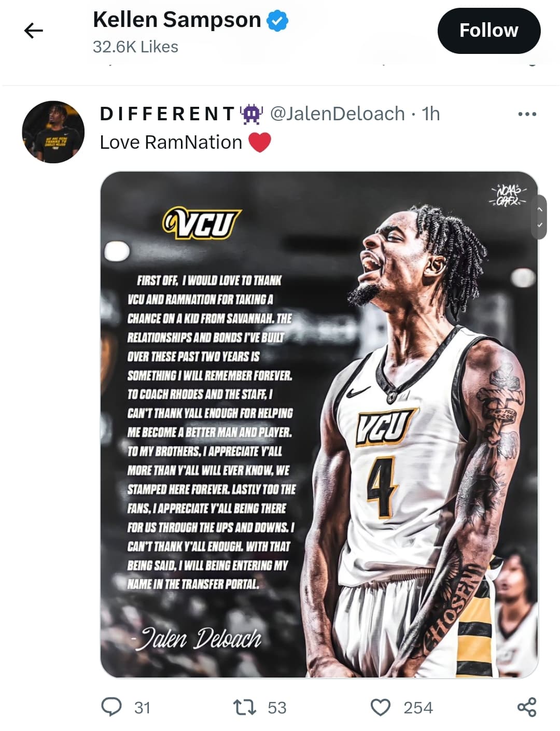This screenshot has width=560, height=731.
Task: Open the @JalenDeloach handle link
Action: click(x=338, y=114)
